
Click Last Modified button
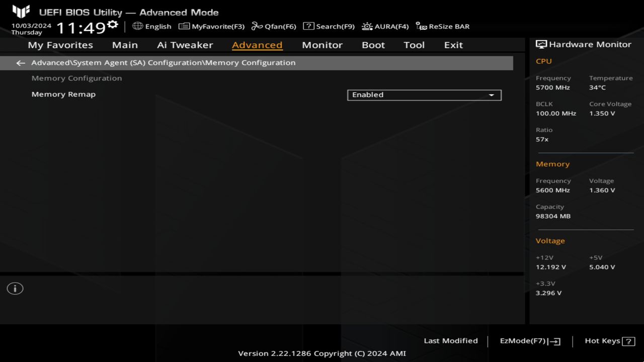coord(451,341)
